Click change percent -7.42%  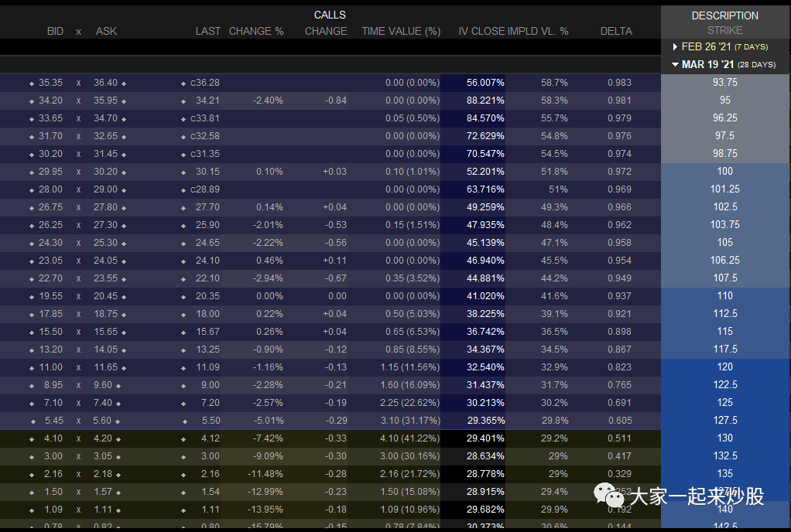[x=268, y=438]
